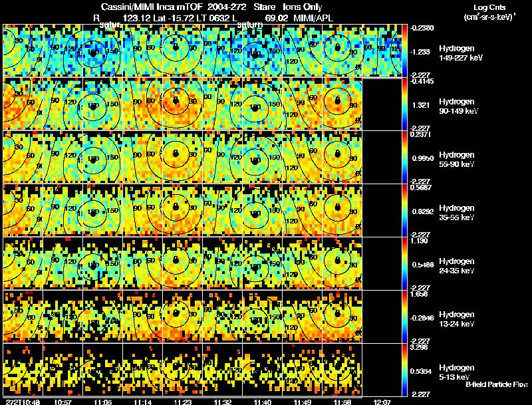Click the '3.298' colorbar value
This screenshot has height=405, width=532.
tap(420, 347)
